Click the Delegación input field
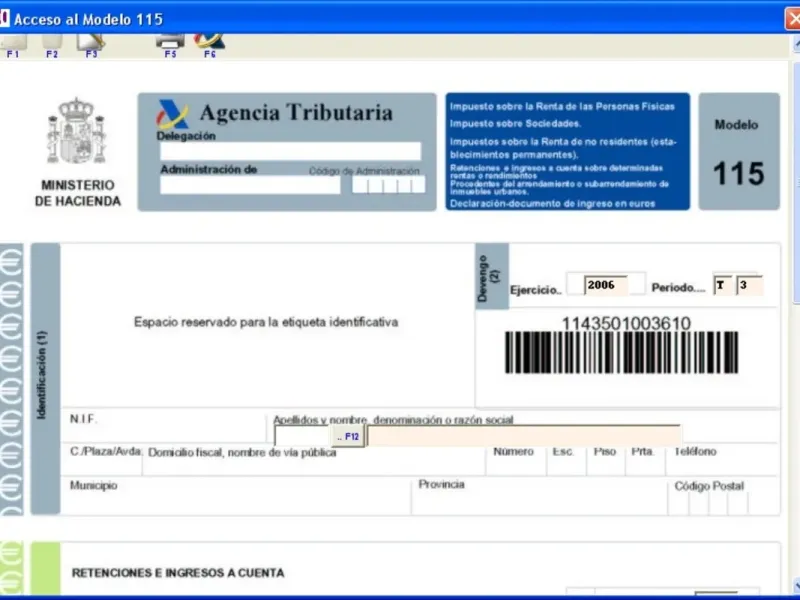The width and height of the screenshot is (800, 600). [290, 152]
